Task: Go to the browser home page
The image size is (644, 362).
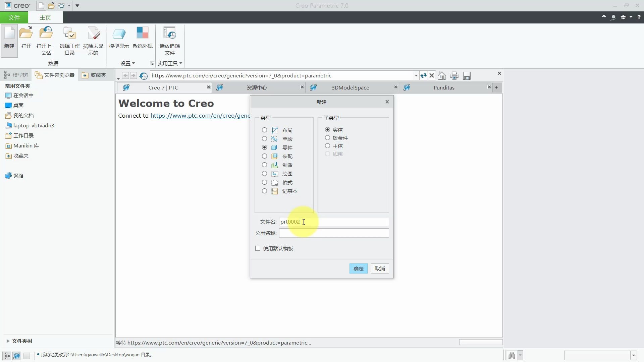Action: (442, 76)
